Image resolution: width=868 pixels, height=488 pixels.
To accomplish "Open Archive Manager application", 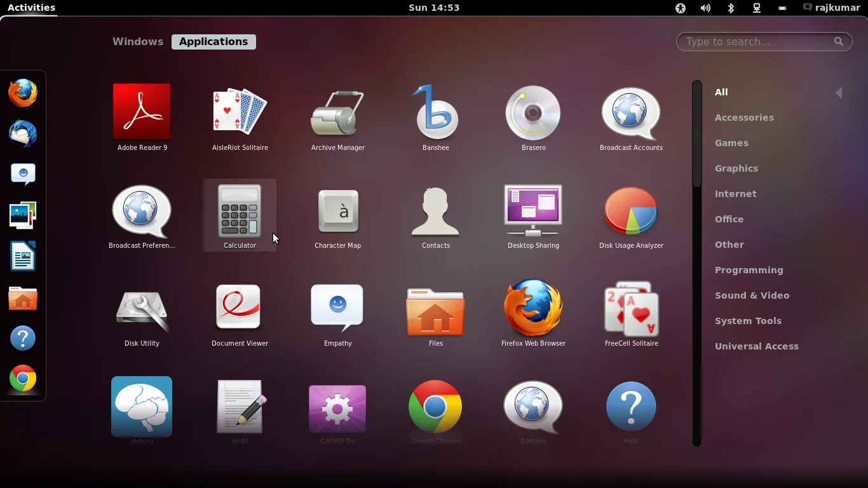I will coord(337,118).
